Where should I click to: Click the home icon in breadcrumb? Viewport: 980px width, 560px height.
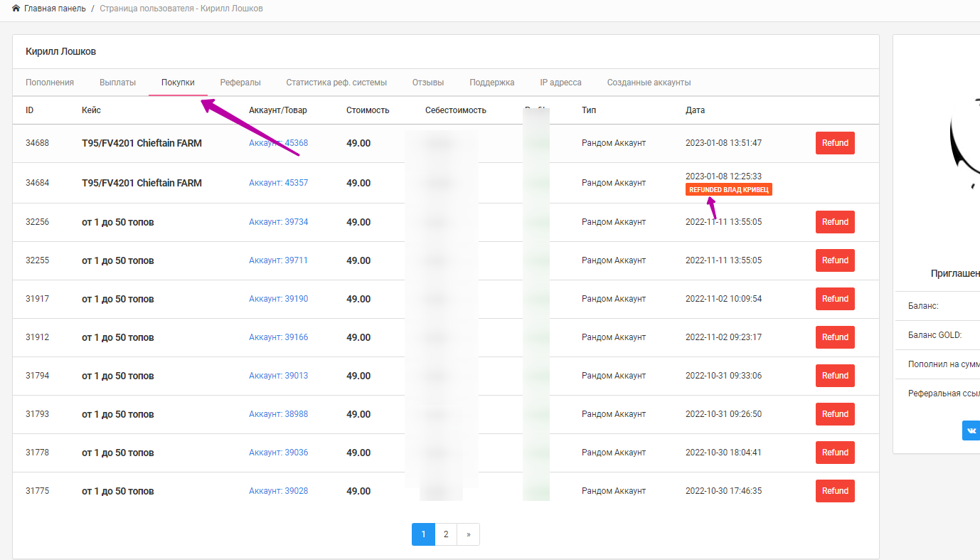16,9
